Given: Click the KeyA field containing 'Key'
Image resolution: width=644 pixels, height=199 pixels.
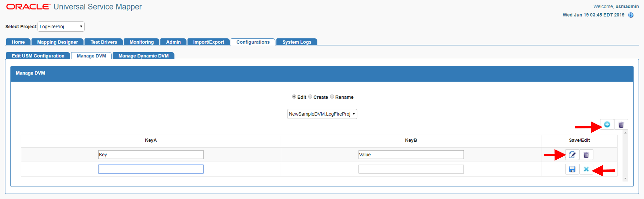Looking at the screenshot, I should click(151, 155).
